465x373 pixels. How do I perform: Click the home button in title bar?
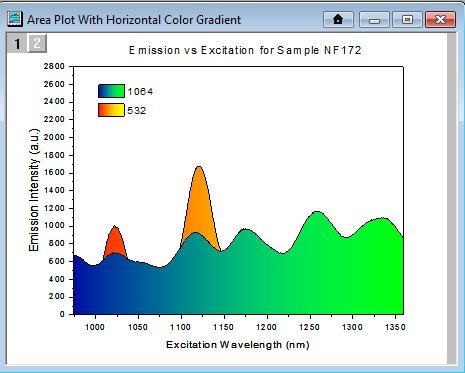click(338, 20)
